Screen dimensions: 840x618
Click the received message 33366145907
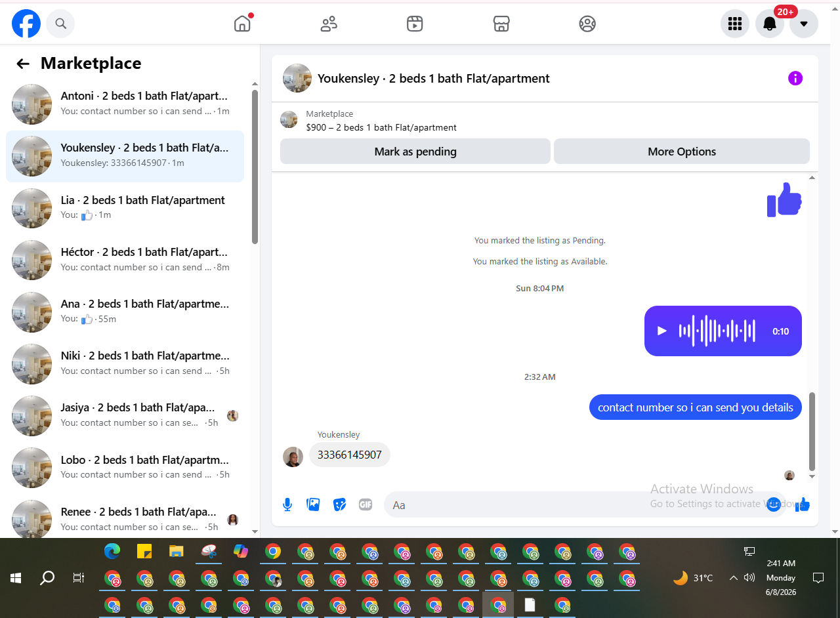[x=350, y=455]
